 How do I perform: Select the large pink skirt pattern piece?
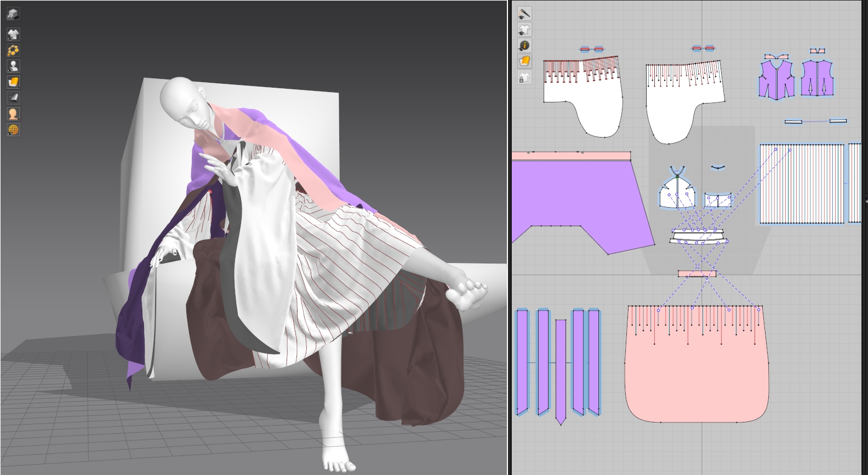(696, 364)
